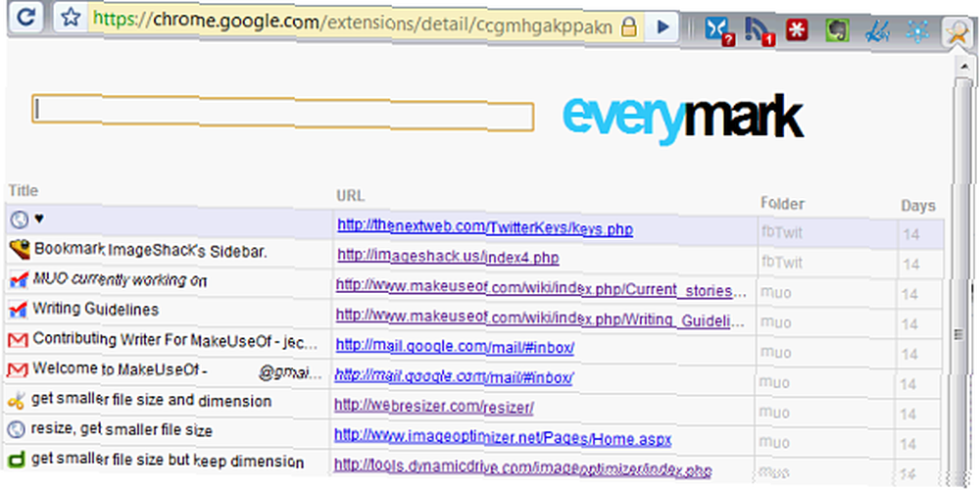This screenshot has height=490, width=980.
Task: Sort bookmarks by URL column header
Action: tap(350, 196)
